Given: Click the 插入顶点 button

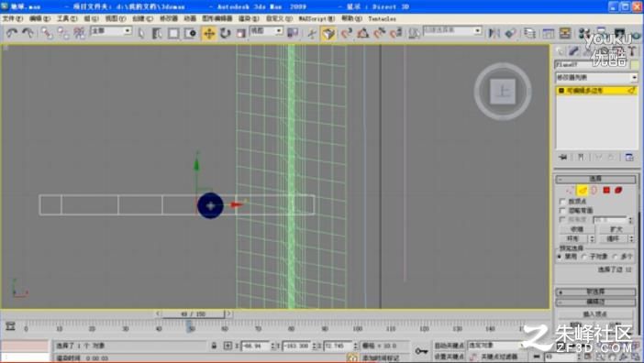Looking at the screenshot, I should click(594, 314).
